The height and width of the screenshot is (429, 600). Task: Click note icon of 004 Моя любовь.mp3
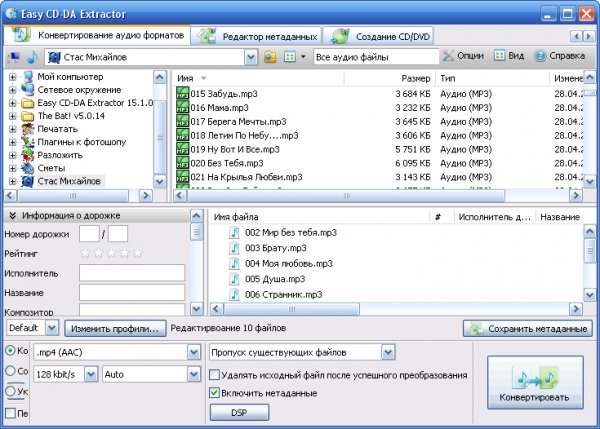click(234, 264)
